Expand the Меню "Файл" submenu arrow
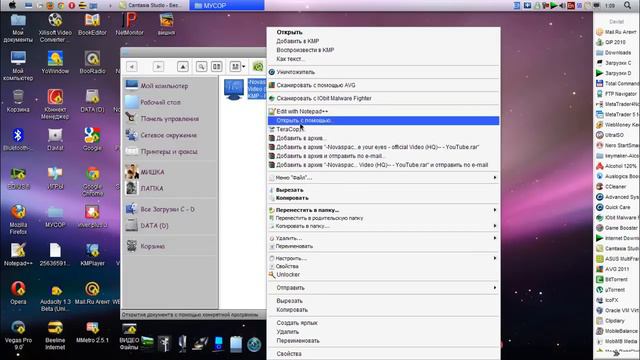The height and width of the screenshot is (360, 640). [x=495, y=178]
